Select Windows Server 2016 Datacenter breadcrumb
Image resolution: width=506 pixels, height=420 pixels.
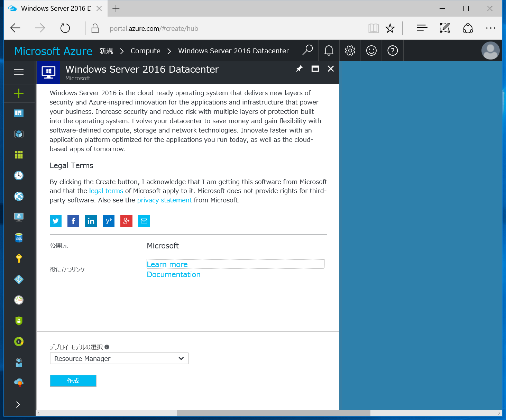point(233,51)
